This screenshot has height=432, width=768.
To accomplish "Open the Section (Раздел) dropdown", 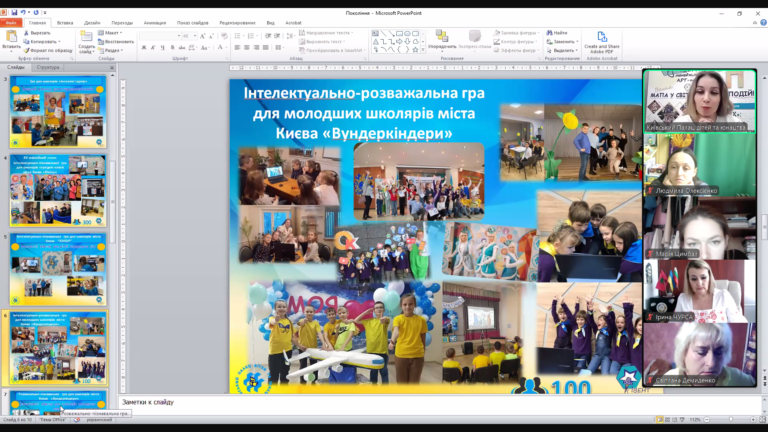I will pyautogui.click(x=112, y=50).
